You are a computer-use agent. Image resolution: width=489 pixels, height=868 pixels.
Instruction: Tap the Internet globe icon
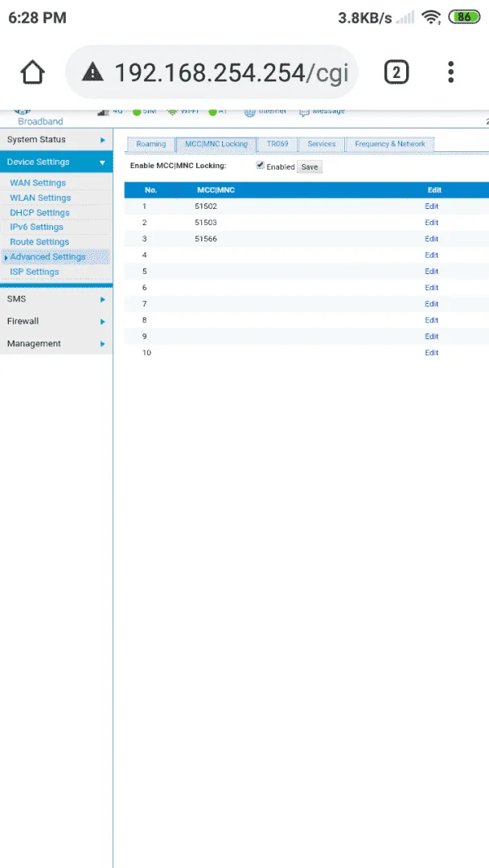tap(249, 112)
